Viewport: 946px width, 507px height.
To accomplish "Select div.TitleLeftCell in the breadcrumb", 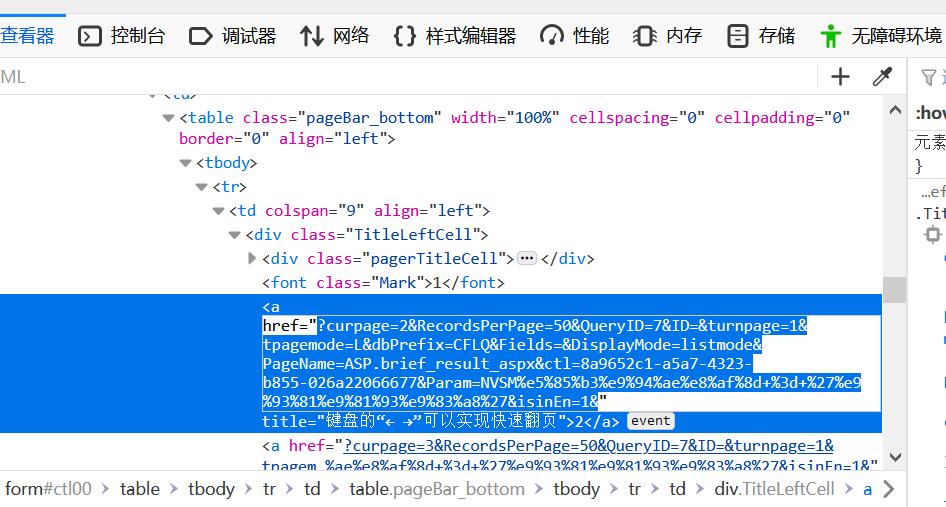I will click(774, 489).
